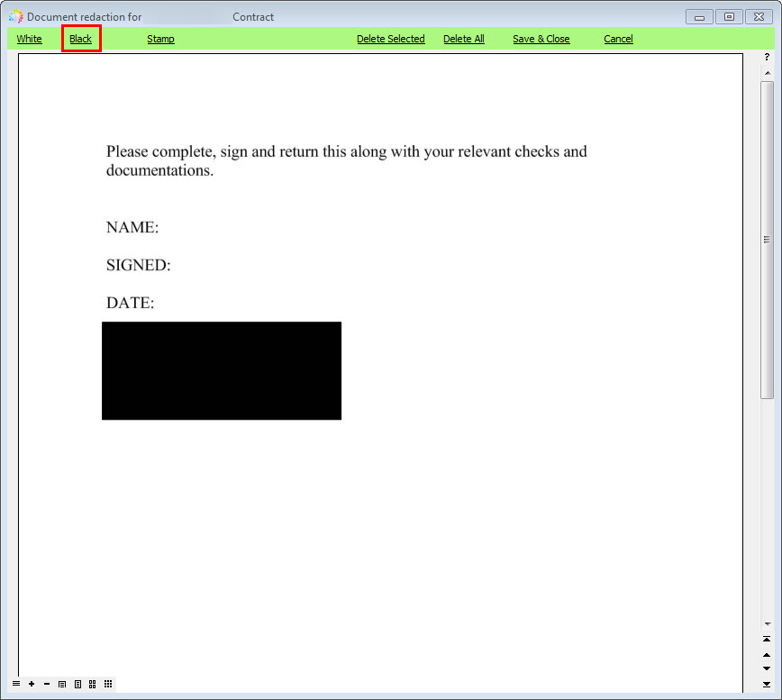Click the 'Please complete, sign and return' line
Image resolution: width=782 pixels, height=700 pixels.
[347, 151]
